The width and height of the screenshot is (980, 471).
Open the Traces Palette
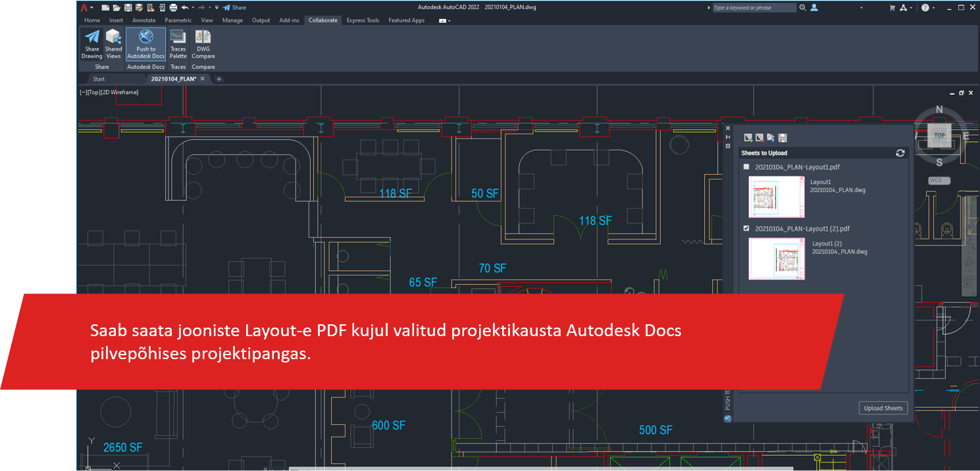(178, 43)
